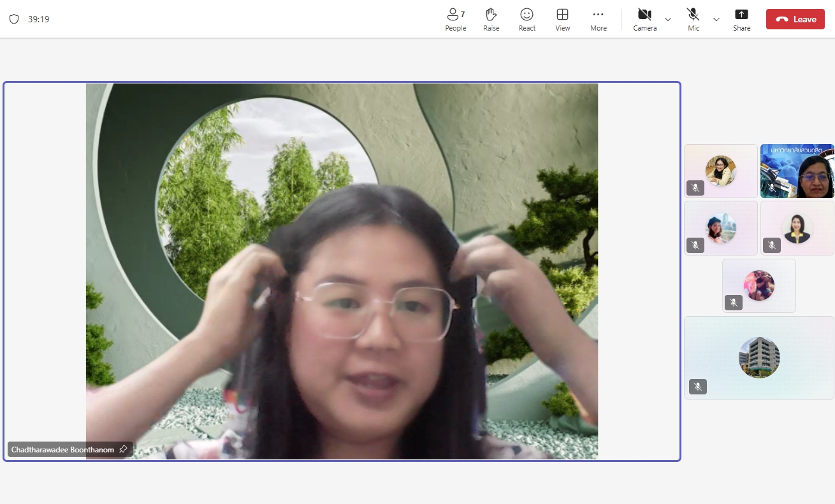This screenshot has width=835, height=504.
Task: Share your screen content
Action: [x=741, y=19]
